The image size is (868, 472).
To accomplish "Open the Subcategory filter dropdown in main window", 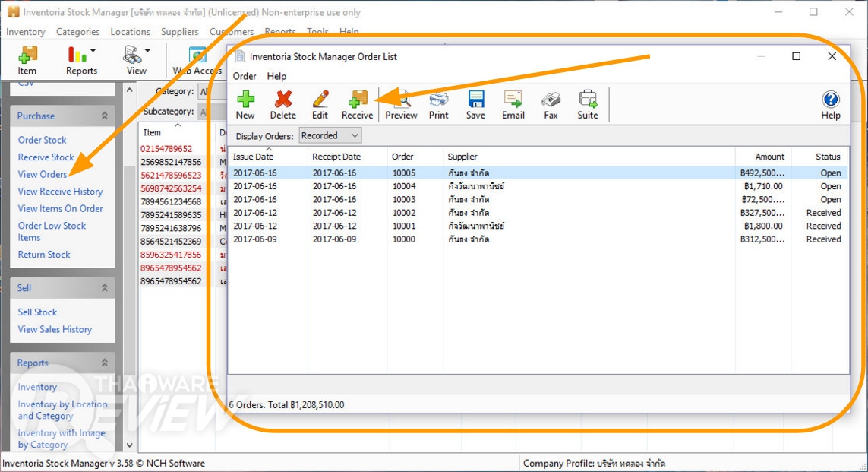I will pos(212,112).
